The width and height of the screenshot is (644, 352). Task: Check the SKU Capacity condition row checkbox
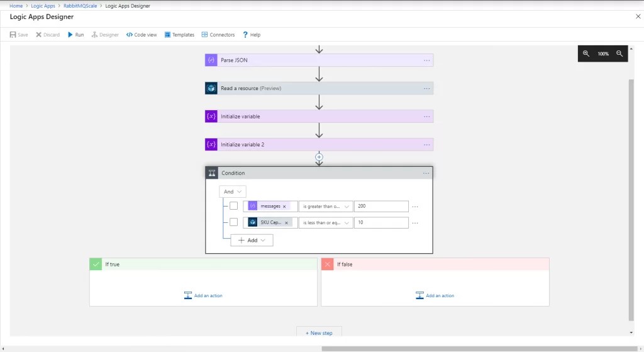(233, 222)
